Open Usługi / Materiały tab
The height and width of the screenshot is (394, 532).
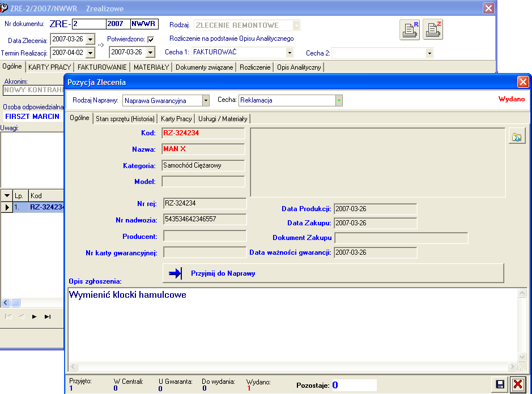(x=223, y=119)
